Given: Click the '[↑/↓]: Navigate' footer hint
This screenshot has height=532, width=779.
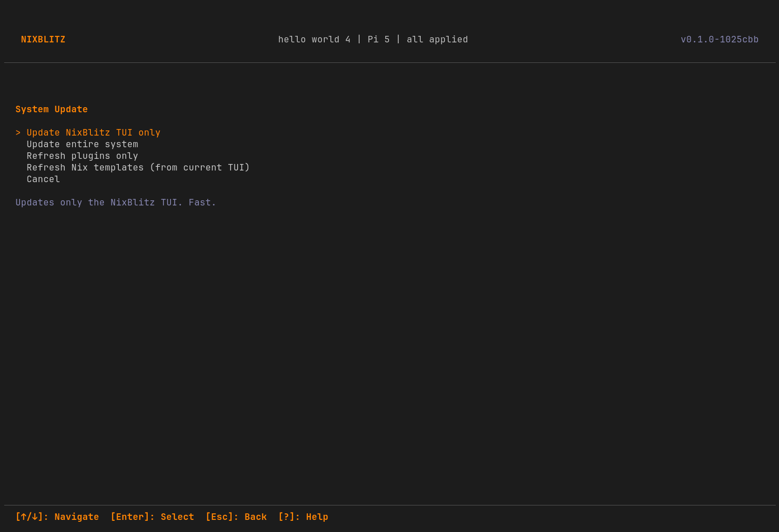Looking at the screenshot, I should point(57,517).
